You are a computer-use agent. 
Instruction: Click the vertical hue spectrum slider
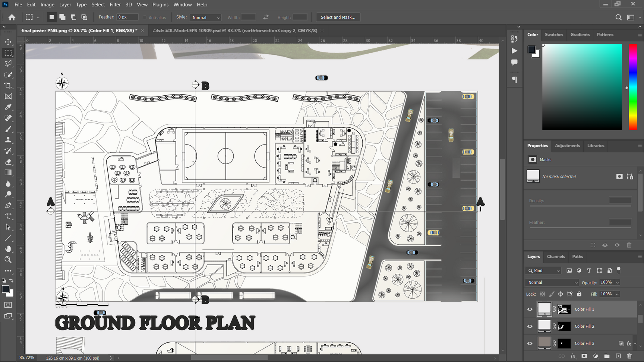coord(633,87)
